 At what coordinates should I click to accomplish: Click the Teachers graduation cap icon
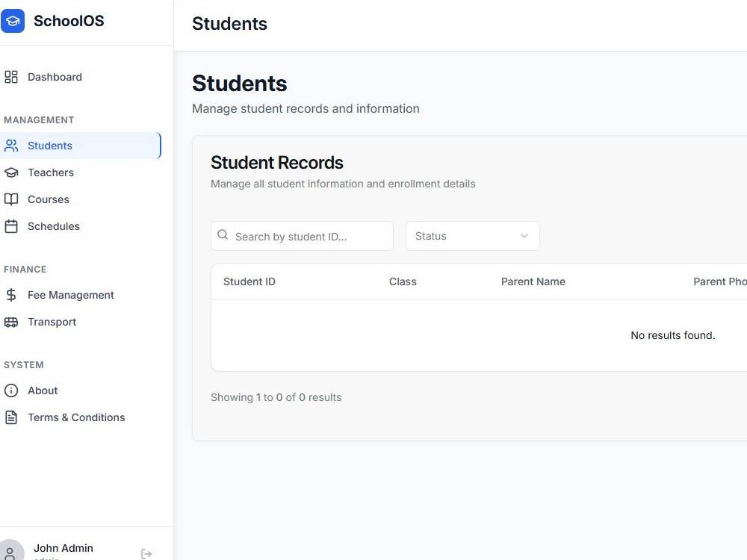point(11,172)
